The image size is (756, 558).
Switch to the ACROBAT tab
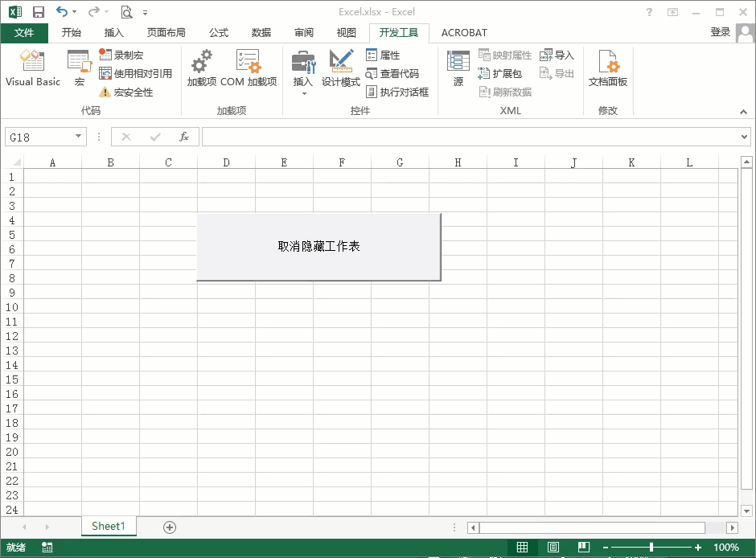click(x=464, y=33)
